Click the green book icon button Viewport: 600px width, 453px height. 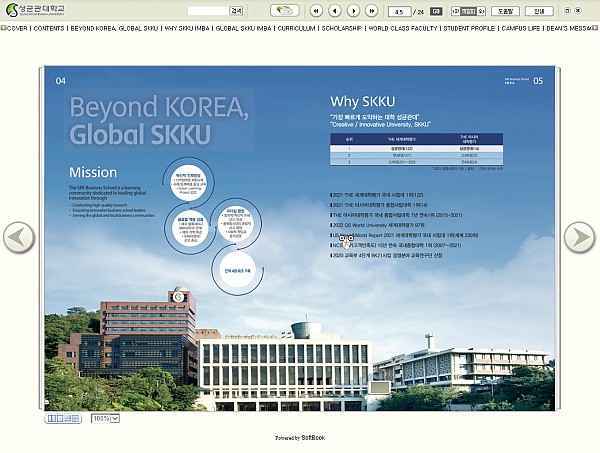(x=284, y=11)
